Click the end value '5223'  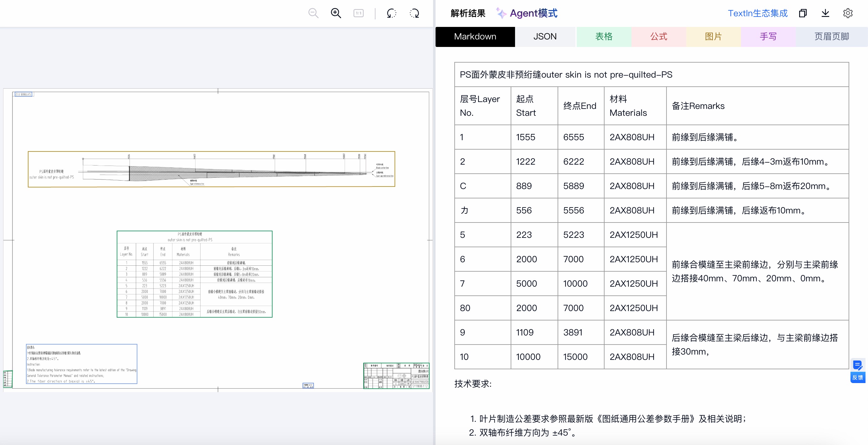coord(574,235)
